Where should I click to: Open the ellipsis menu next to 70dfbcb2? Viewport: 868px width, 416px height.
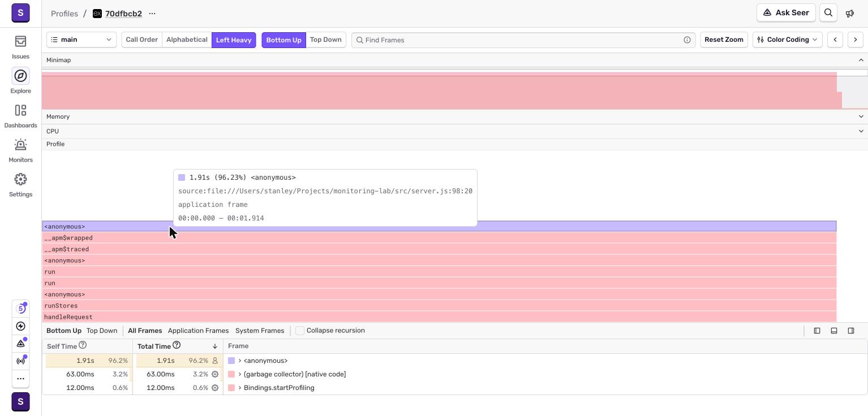152,14
